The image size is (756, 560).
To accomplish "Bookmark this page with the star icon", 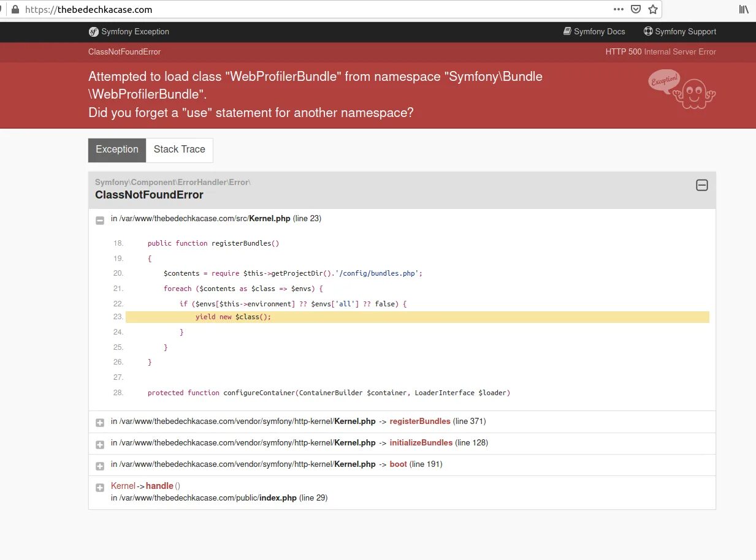I will (653, 9).
